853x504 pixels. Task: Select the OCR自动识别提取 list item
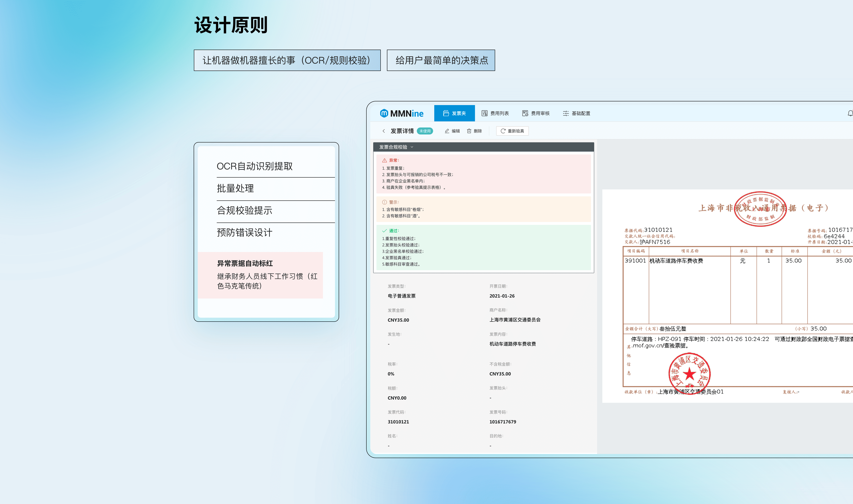[x=255, y=166]
